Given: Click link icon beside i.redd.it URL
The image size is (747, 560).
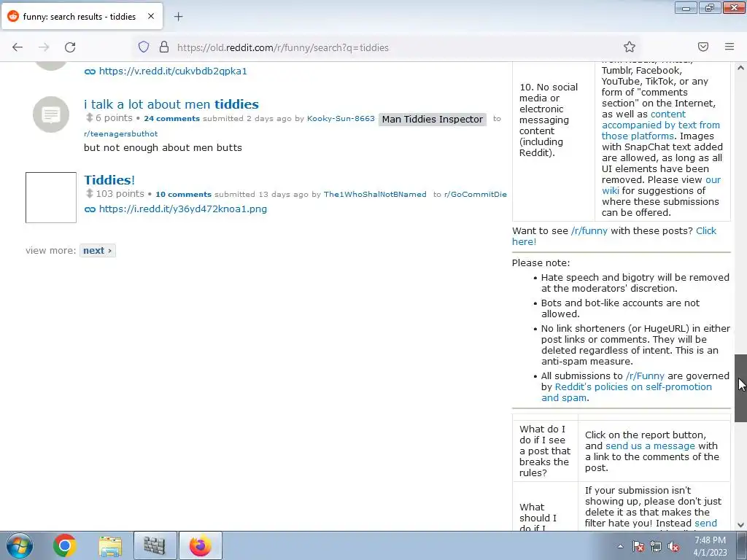Looking at the screenshot, I should [x=90, y=209].
